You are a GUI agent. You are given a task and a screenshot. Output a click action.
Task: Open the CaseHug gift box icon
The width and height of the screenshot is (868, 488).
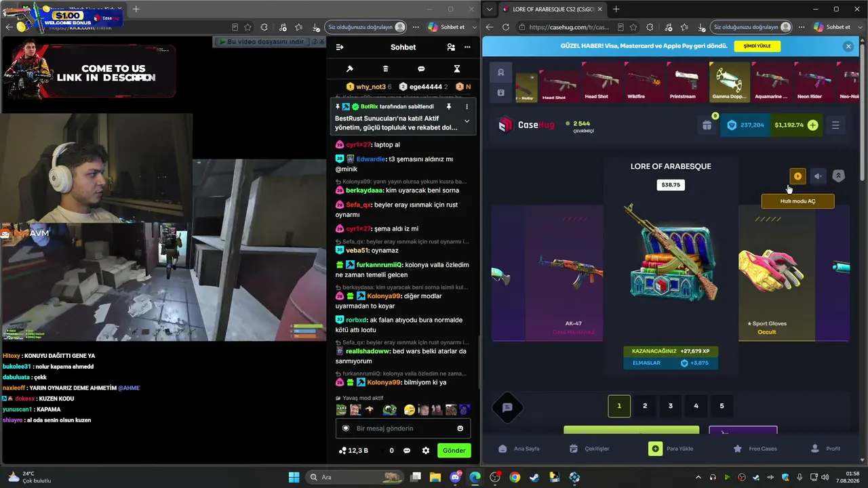pyautogui.click(x=707, y=125)
